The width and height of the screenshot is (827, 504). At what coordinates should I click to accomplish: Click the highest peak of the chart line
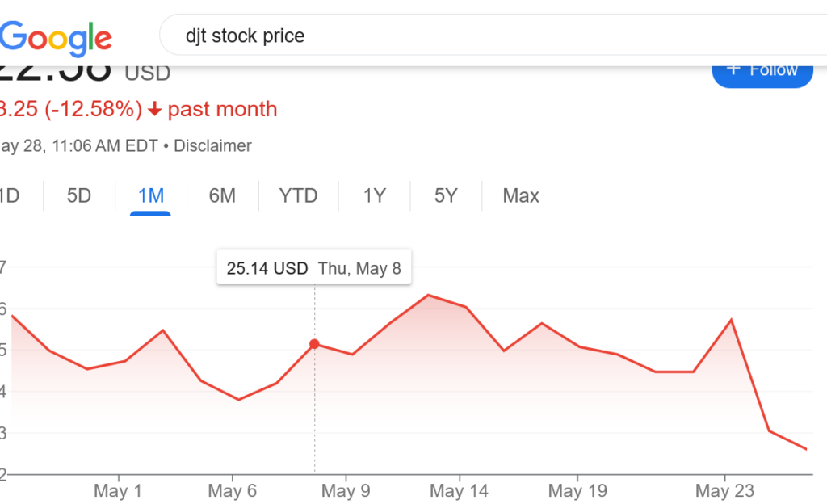[428, 295]
